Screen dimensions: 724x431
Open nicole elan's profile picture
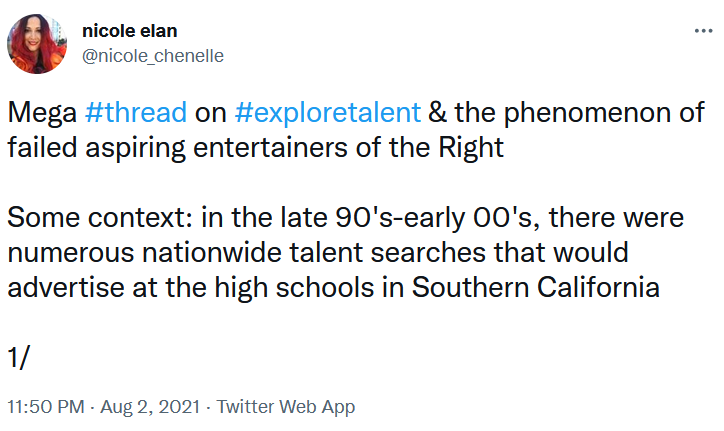37,44
